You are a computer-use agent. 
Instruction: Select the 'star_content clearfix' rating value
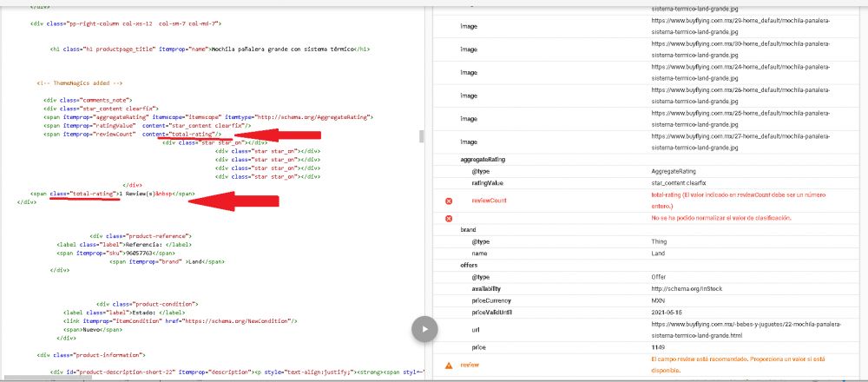680,182
